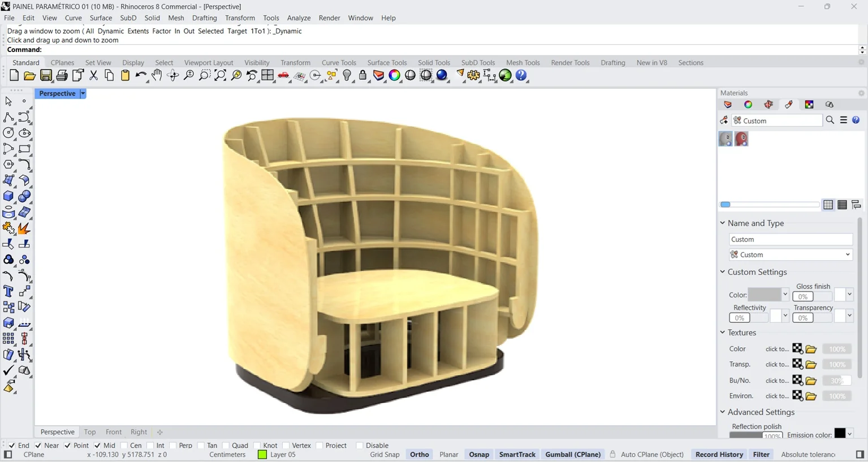
Task: Save the model with the floppy disk icon
Action: (x=46, y=75)
